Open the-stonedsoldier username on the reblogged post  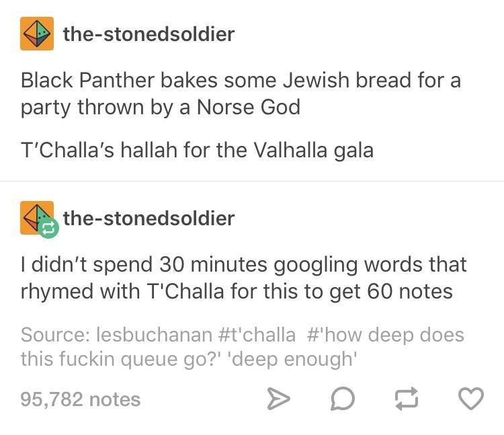tap(149, 218)
